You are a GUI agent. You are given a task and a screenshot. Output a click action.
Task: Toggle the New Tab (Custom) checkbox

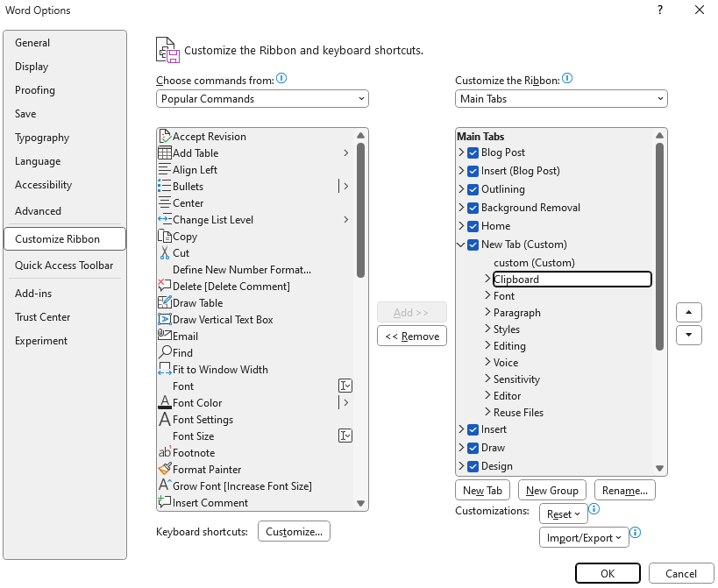[x=473, y=244]
